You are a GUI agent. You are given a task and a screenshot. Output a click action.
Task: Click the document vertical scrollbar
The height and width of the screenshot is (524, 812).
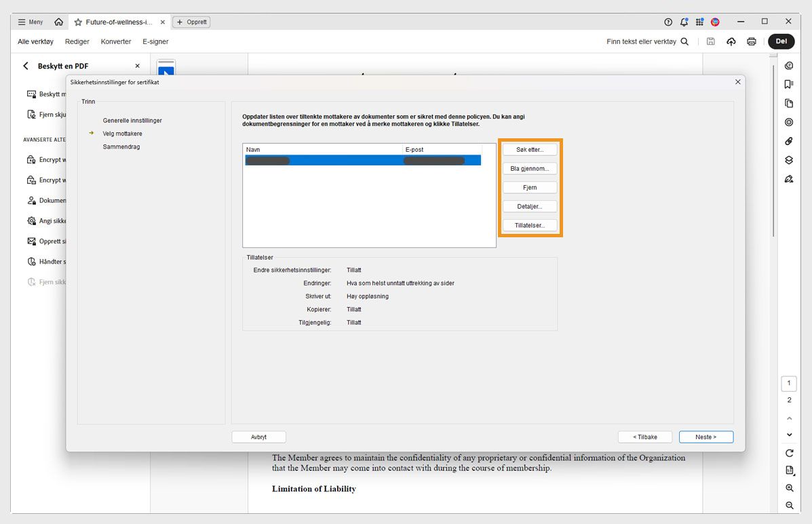coord(773,150)
